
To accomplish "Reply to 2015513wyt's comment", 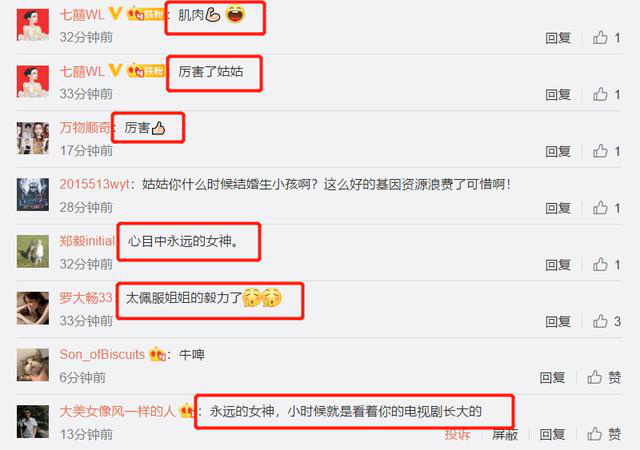I will (558, 208).
